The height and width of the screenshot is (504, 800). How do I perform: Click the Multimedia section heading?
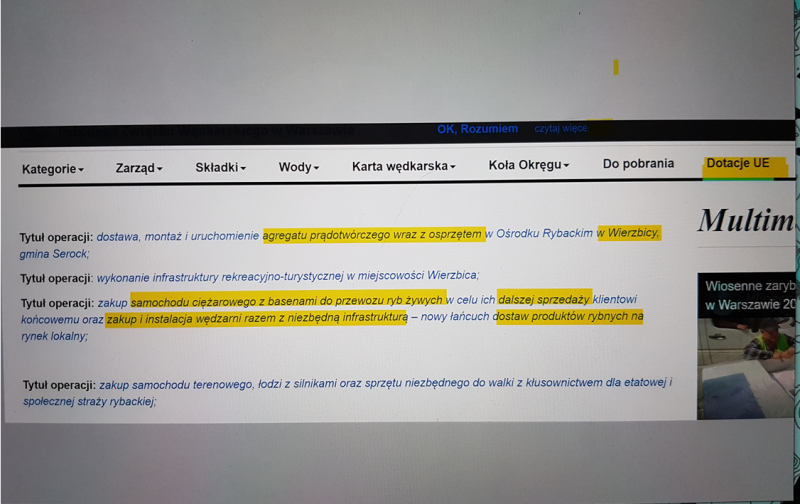click(747, 221)
